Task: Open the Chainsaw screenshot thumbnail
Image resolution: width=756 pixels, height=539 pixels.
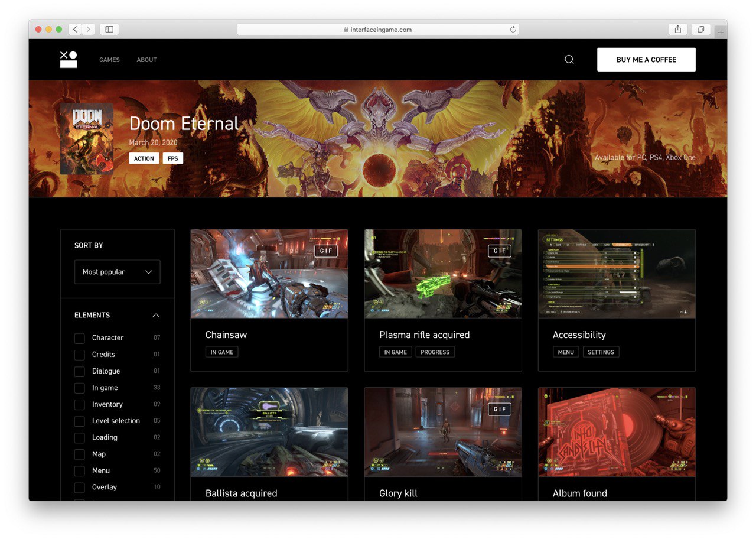Action: tap(269, 274)
